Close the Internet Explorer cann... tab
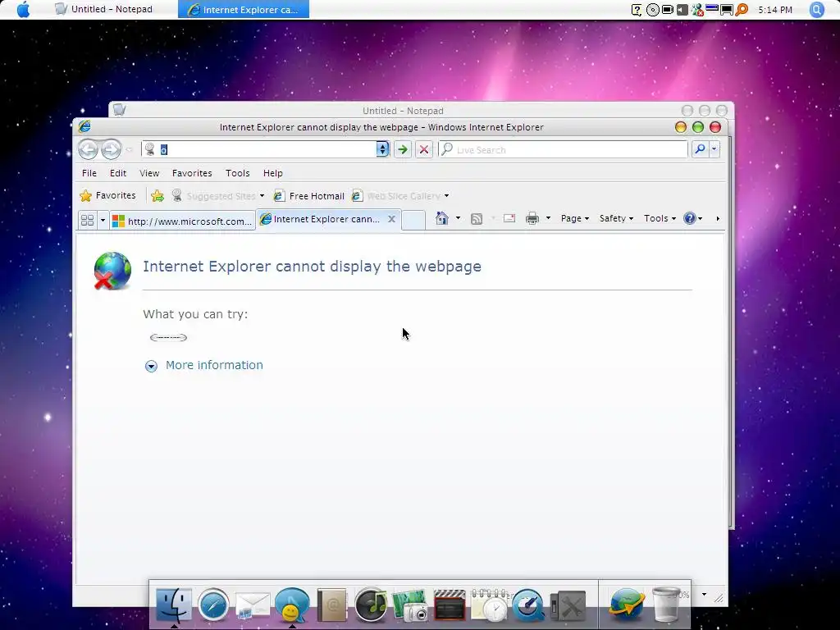This screenshot has height=630, width=840. (391, 219)
